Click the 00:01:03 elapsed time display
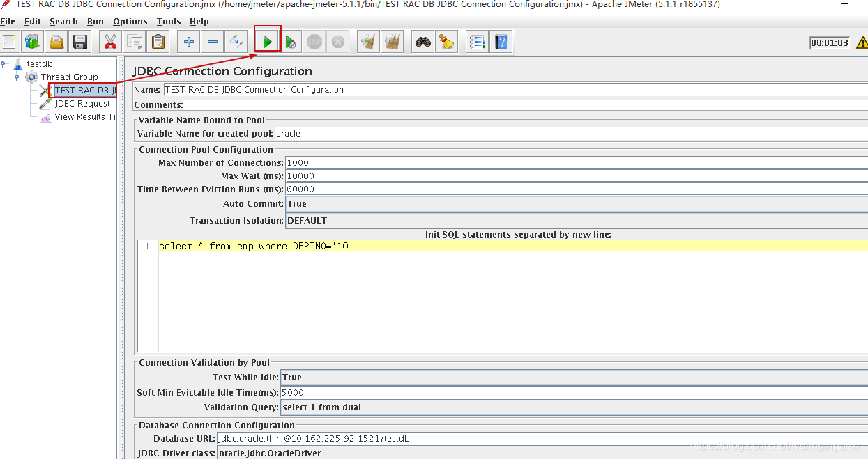The image size is (868, 459). (x=830, y=42)
